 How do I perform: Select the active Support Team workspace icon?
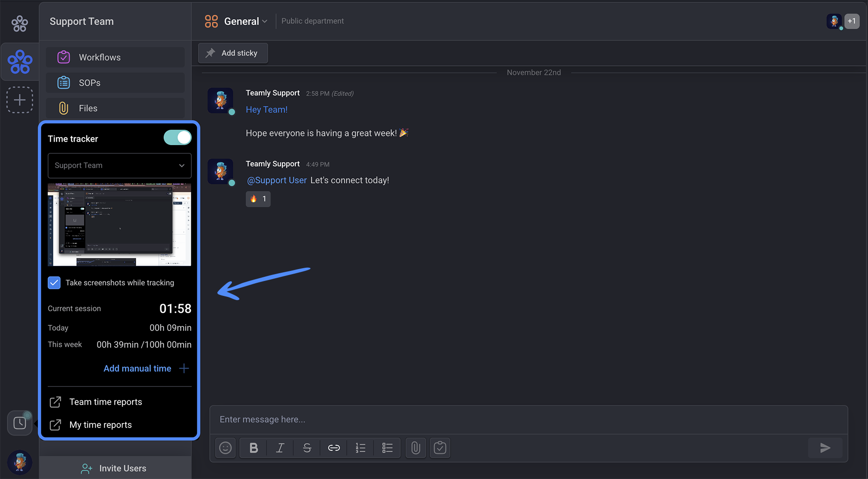pyautogui.click(x=20, y=62)
